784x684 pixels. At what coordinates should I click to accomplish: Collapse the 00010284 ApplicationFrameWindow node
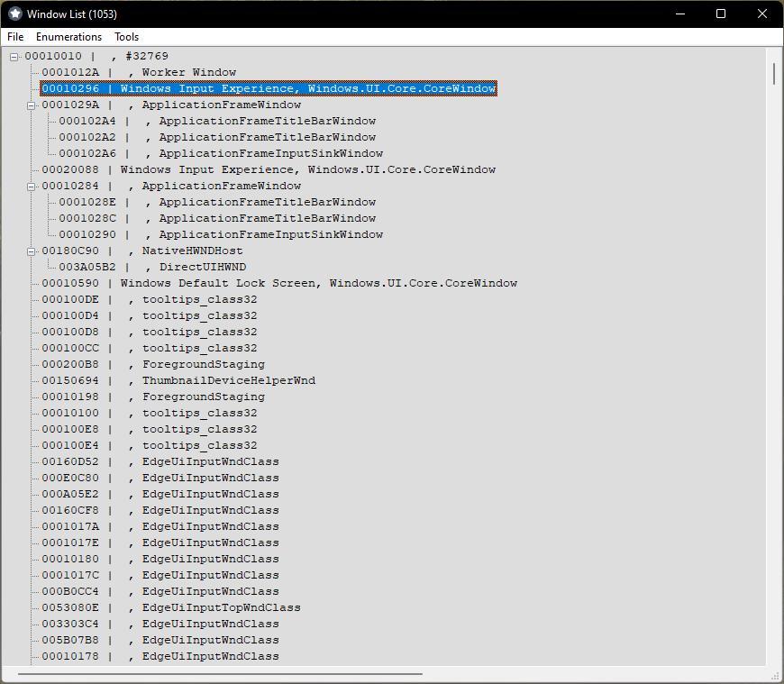coord(31,187)
